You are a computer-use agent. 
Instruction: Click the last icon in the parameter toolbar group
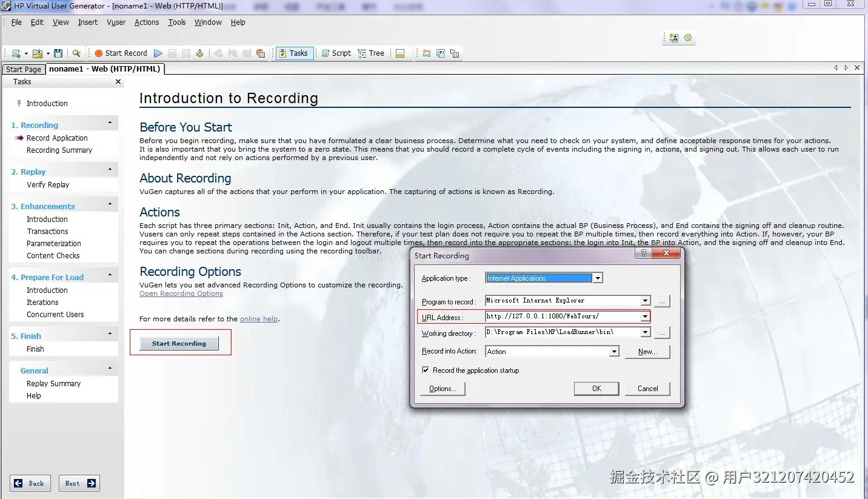(455, 53)
